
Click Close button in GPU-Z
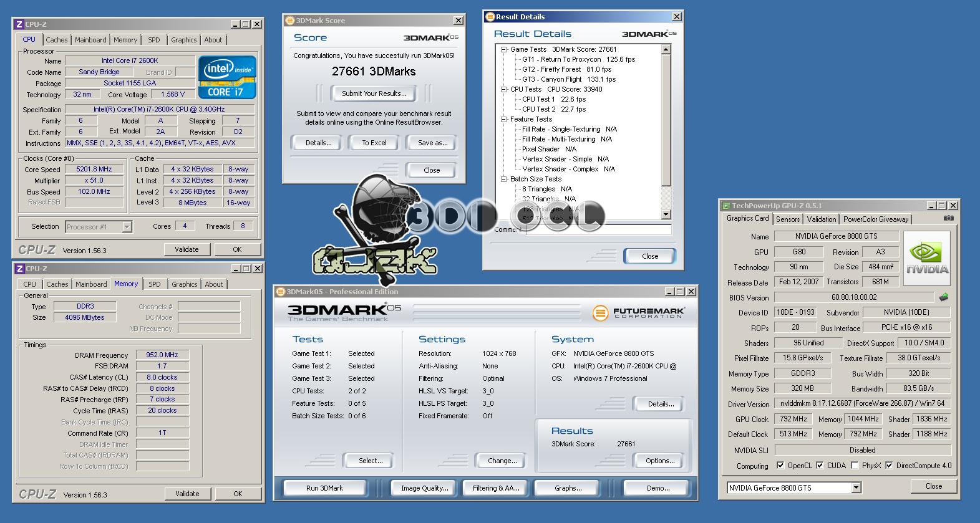(934, 486)
